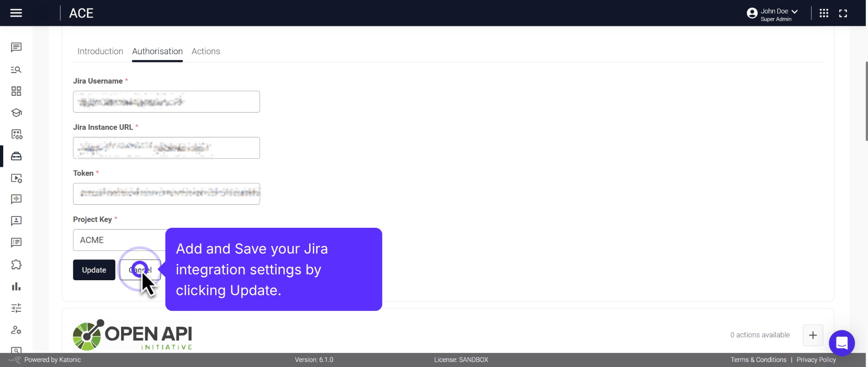Open the bar chart analytics icon
The height and width of the screenshot is (367, 868).
[16, 287]
